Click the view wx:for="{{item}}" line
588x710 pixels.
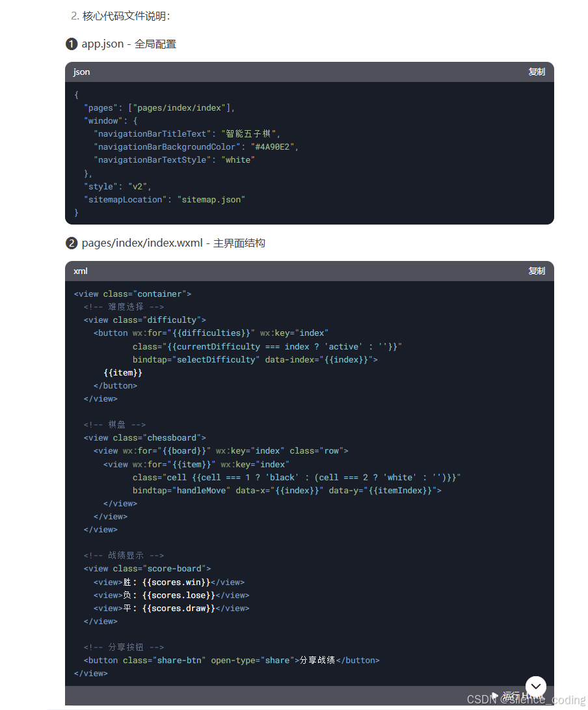click(x=196, y=465)
